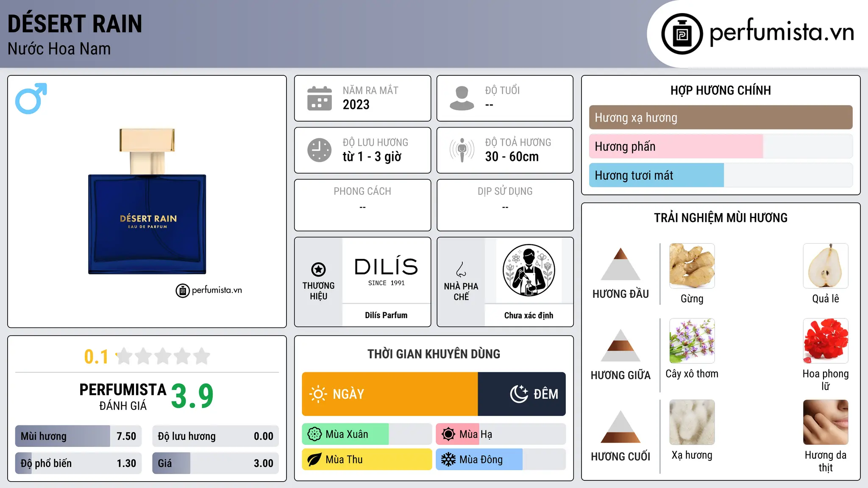Click the perfumista.vn bottle logo icon
Viewport: 868px width, 488px height.
[682, 34]
